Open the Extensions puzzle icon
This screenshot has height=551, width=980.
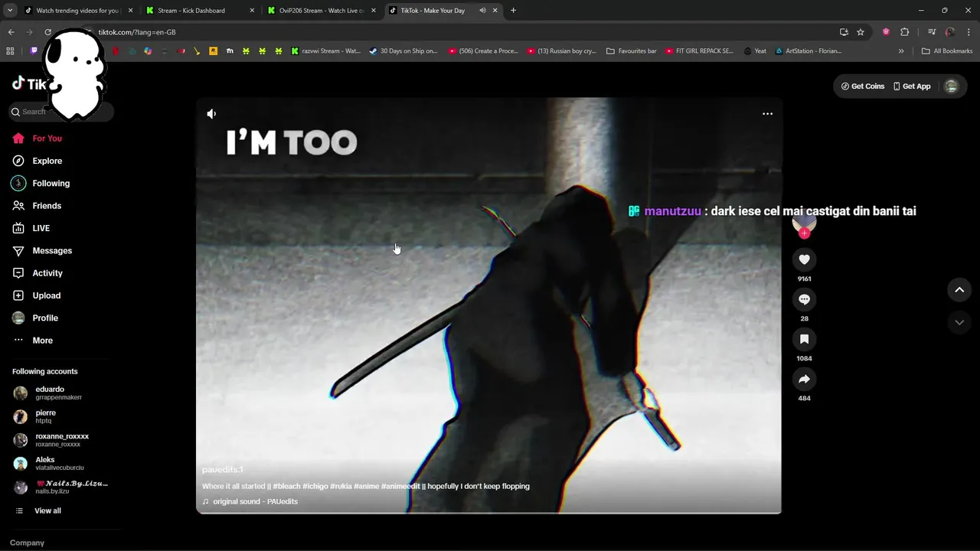pyautogui.click(x=904, y=32)
